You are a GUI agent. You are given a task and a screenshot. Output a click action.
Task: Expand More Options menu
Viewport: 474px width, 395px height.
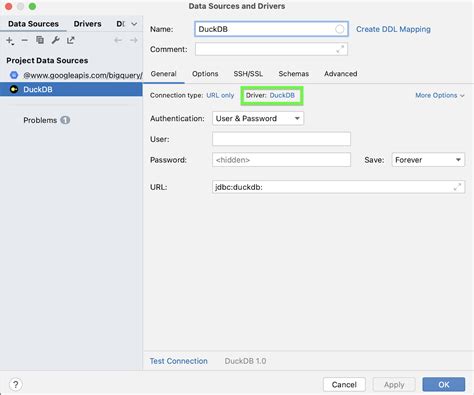point(440,95)
